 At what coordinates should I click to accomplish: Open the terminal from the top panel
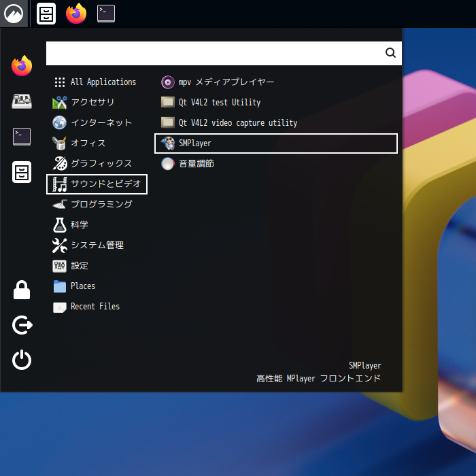click(x=106, y=14)
